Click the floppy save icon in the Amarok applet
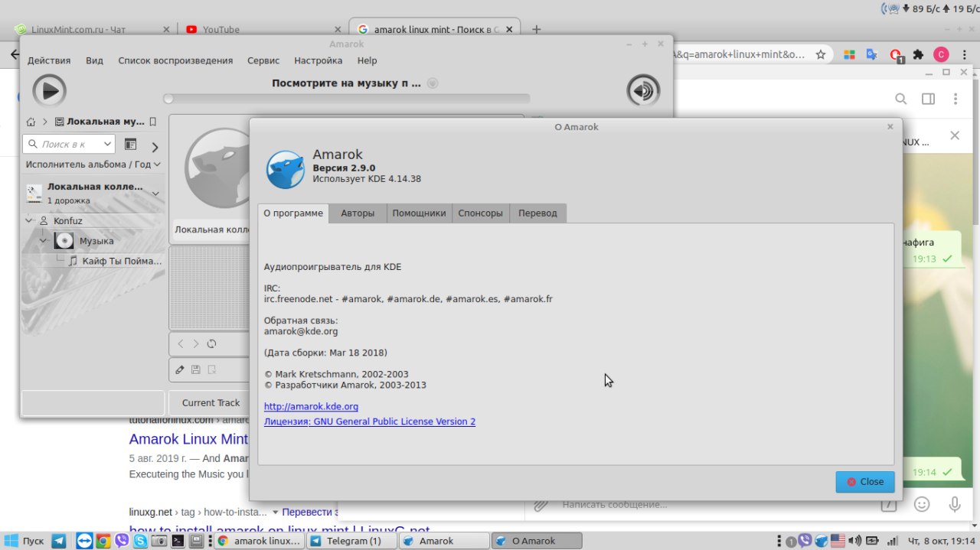The image size is (980, 550). [196, 369]
